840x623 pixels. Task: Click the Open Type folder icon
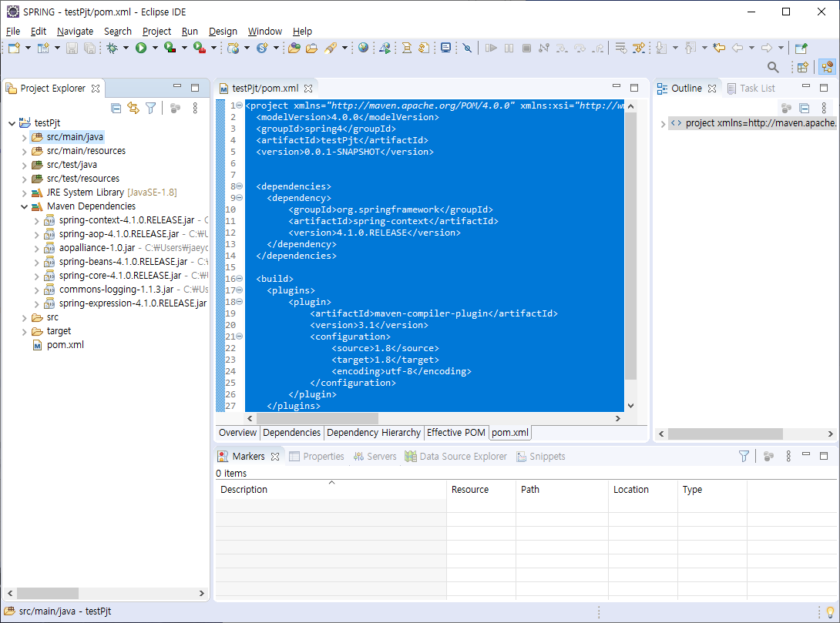[x=294, y=49]
